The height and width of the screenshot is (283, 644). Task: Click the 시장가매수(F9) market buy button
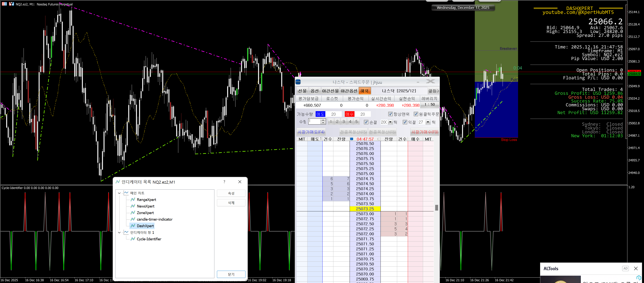coord(425,132)
